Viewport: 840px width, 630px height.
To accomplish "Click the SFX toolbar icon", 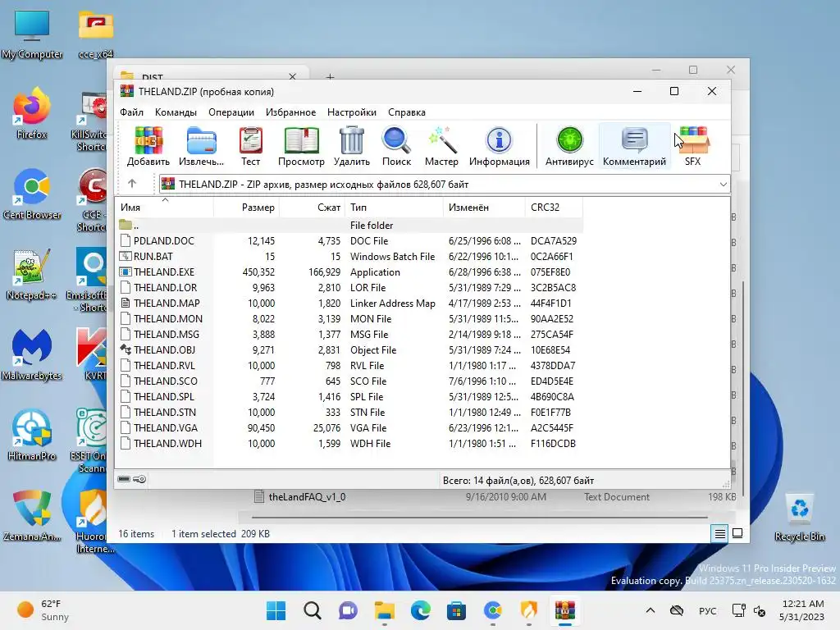I will pos(693,146).
